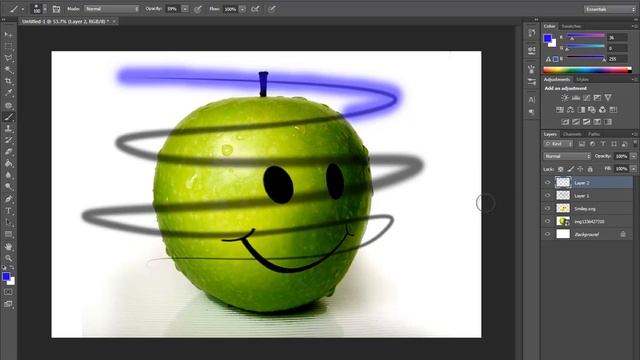
Task: Open Opacity slider arrow in options bar
Action: (x=185, y=9)
